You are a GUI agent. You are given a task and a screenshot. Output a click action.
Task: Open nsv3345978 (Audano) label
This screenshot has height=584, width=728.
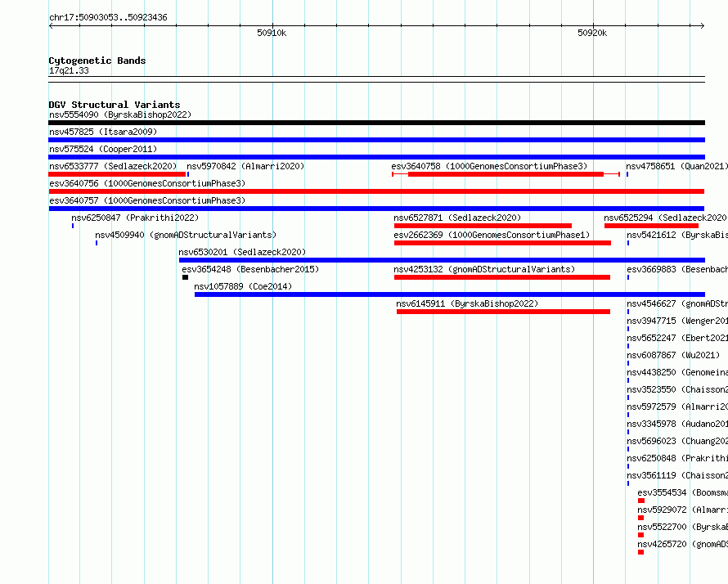677,424
